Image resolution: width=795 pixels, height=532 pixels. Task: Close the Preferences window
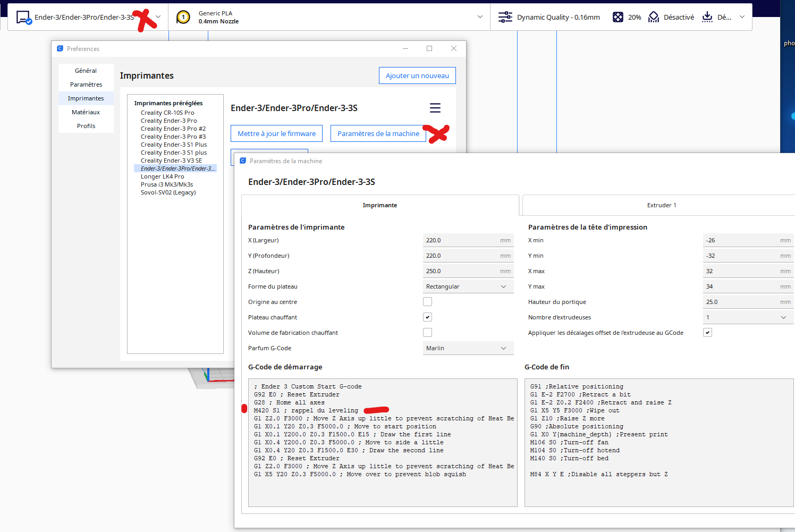click(x=454, y=48)
